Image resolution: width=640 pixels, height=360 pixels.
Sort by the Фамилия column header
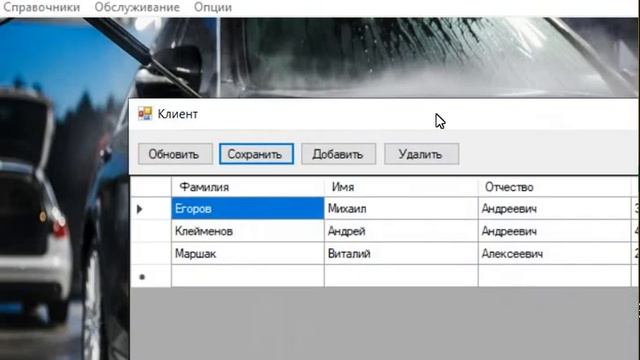point(248,187)
